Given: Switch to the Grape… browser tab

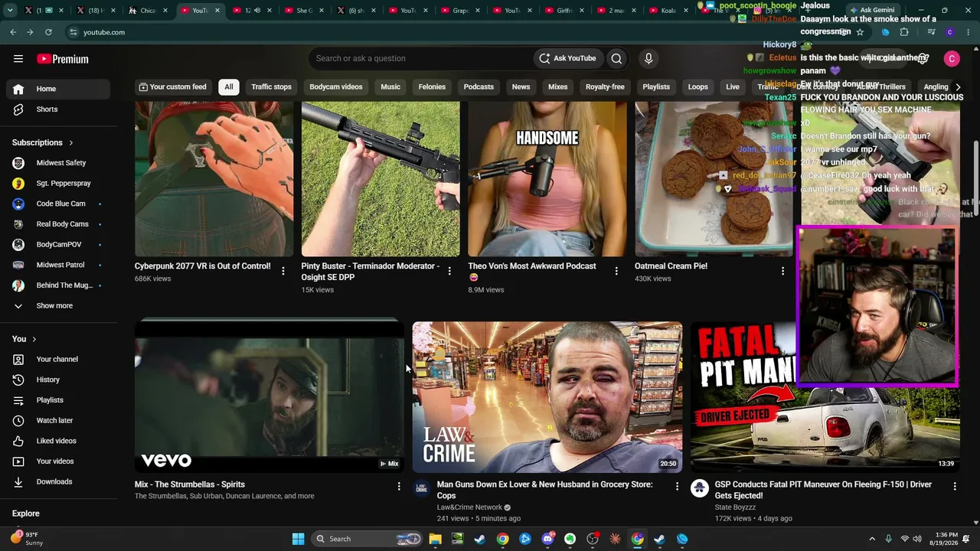Looking at the screenshot, I should click(460, 11).
